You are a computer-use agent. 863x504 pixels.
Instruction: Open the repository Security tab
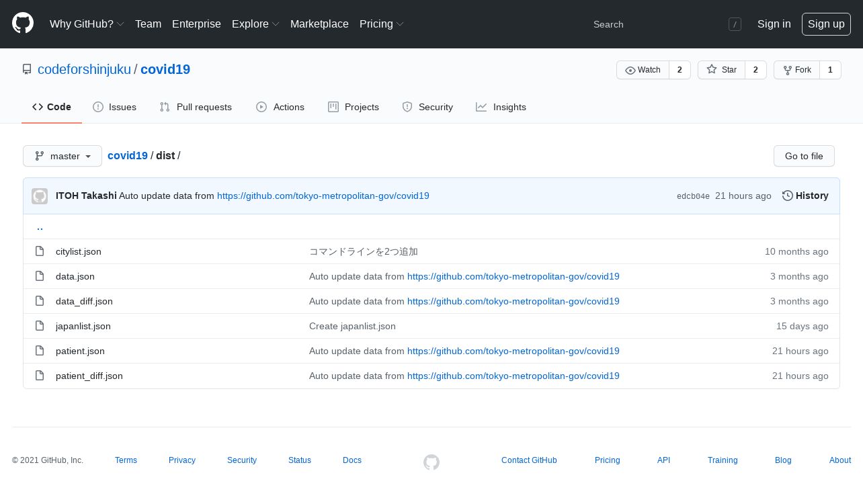[427, 107]
